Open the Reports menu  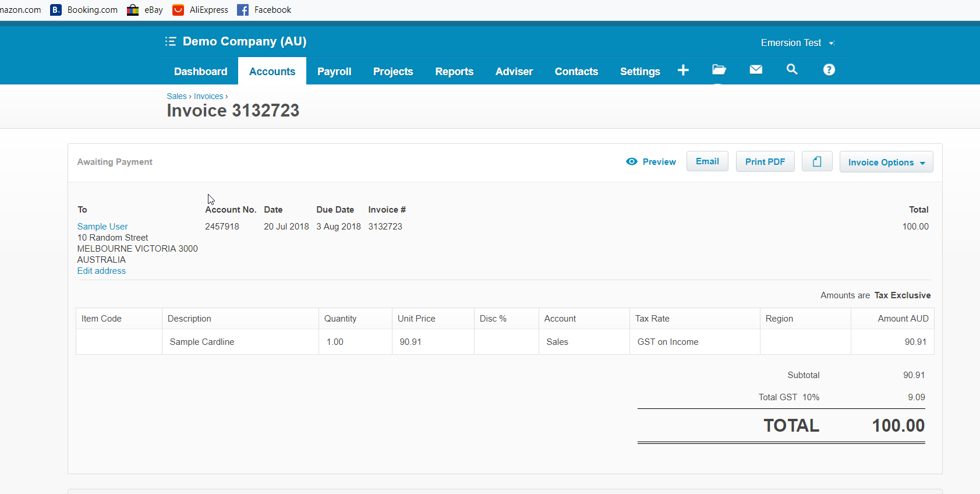pos(454,72)
